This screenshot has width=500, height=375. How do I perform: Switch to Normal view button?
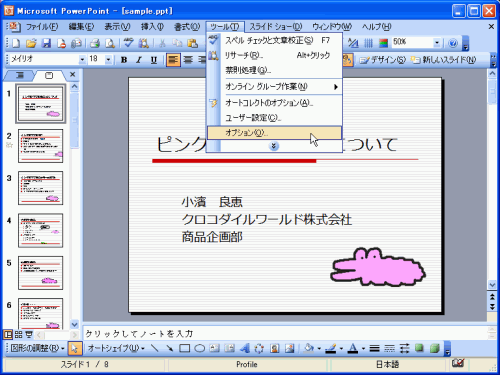pyautogui.click(x=8, y=334)
